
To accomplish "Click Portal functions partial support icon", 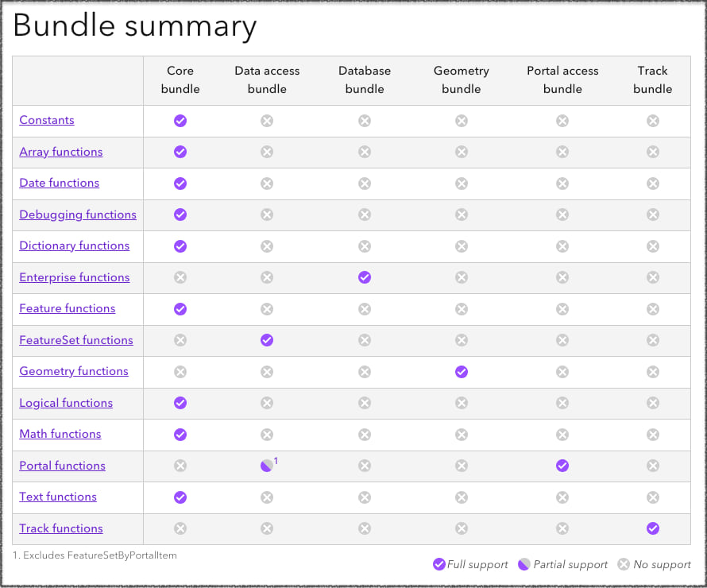I will pos(266,466).
